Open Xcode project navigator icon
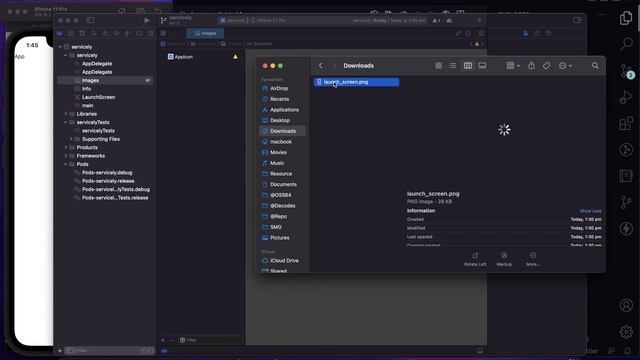Screen dimensions: 640x360 (60, 33)
